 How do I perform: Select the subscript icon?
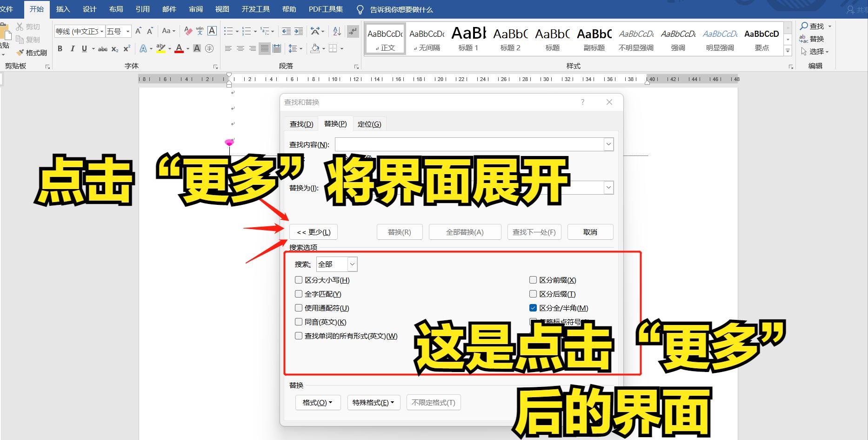114,48
